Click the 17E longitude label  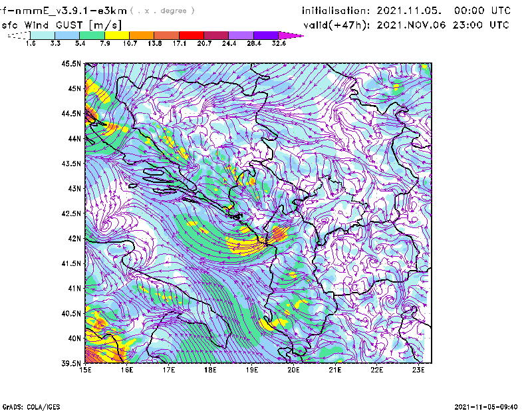[x=169, y=370]
